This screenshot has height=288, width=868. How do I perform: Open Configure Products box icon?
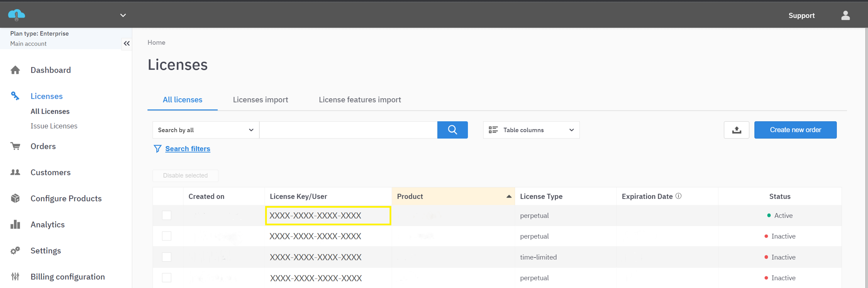[x=15, y=198]
